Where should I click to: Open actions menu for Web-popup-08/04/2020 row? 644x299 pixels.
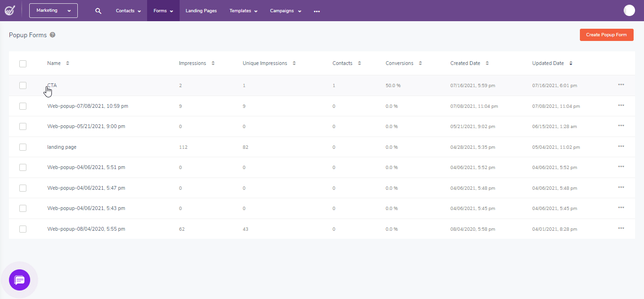pyautogui.click(x=621, y=228)
